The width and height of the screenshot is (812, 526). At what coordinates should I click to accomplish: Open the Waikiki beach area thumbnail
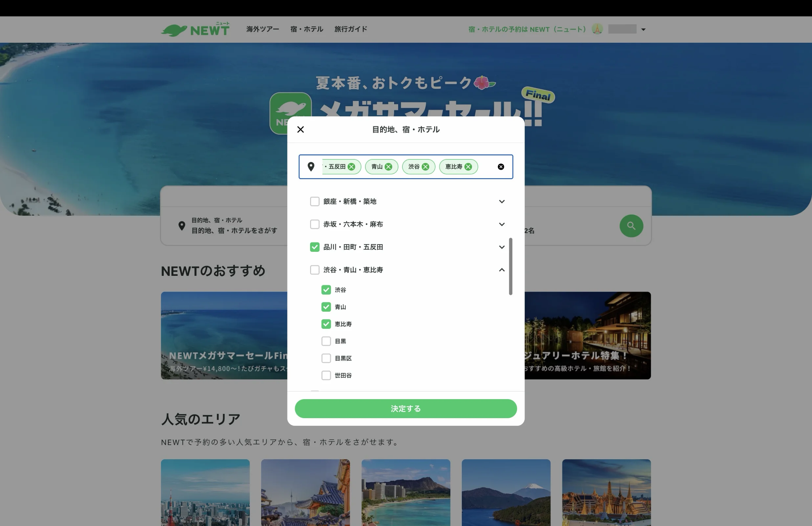pos(406,492)
